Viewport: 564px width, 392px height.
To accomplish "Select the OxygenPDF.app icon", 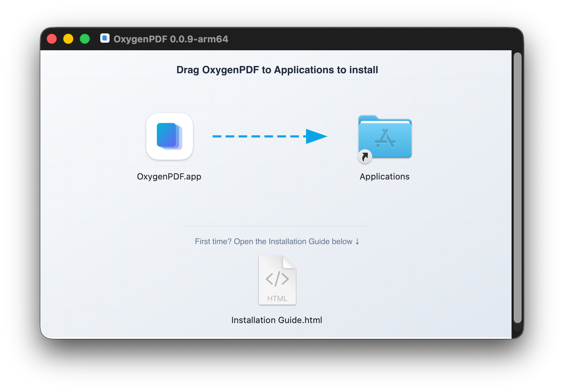I will click(x=170, y=136).
